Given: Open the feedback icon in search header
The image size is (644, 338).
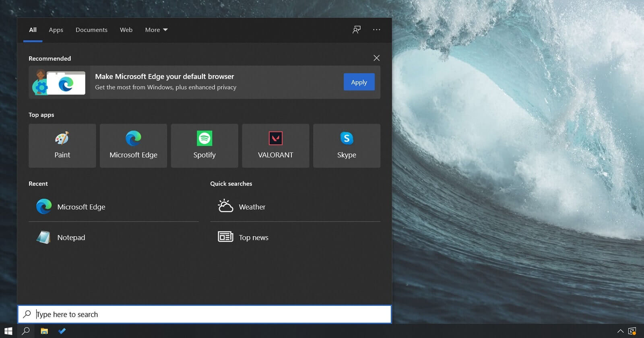Looking at the screenshot, I should coord(357,30).
